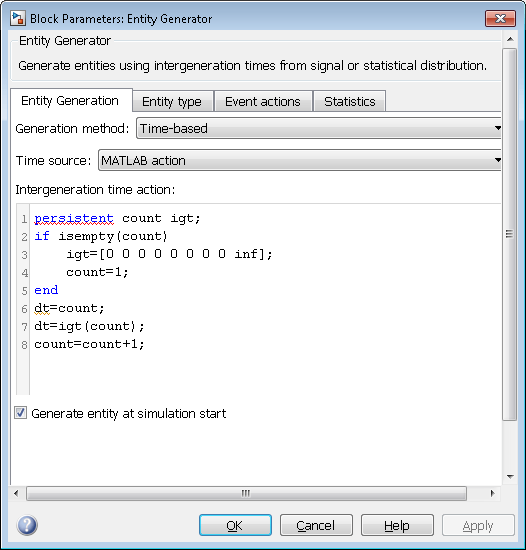Switch to the Entity type tab

coord(173,101)
